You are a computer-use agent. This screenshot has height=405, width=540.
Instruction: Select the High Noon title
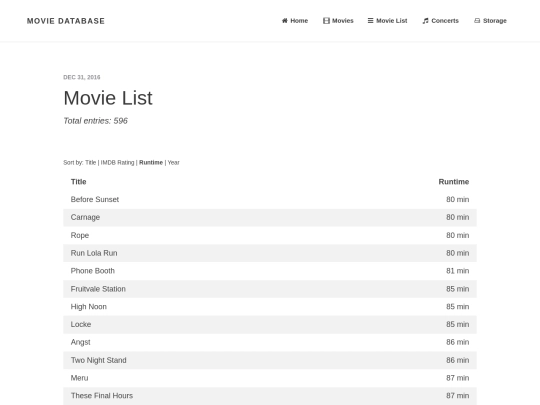(89, 307)
